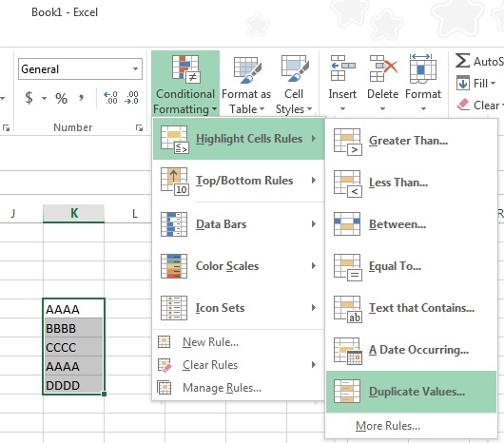This screenshot has width=504, height=443.
Task: Open More Rules link
Action: tap(388, 426)
